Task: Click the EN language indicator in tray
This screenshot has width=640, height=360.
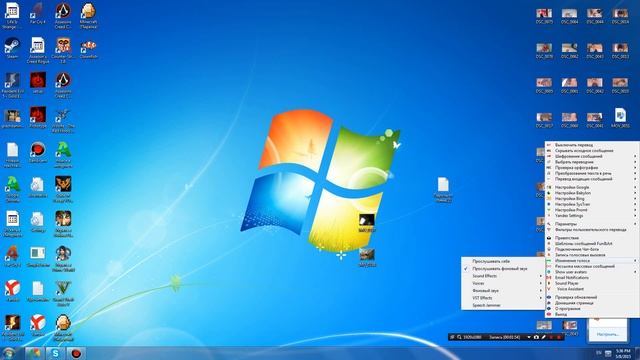Action: 599,353
